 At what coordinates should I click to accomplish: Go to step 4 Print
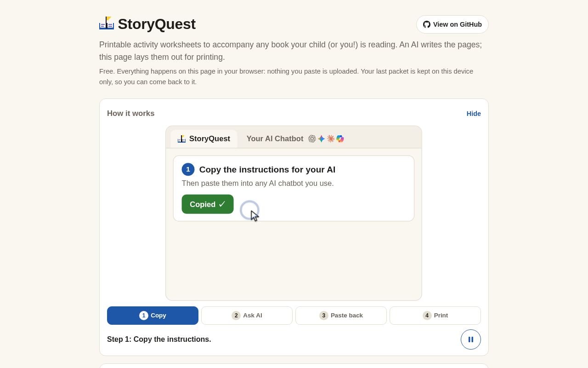pyautogui.click(x=435, y=316)
